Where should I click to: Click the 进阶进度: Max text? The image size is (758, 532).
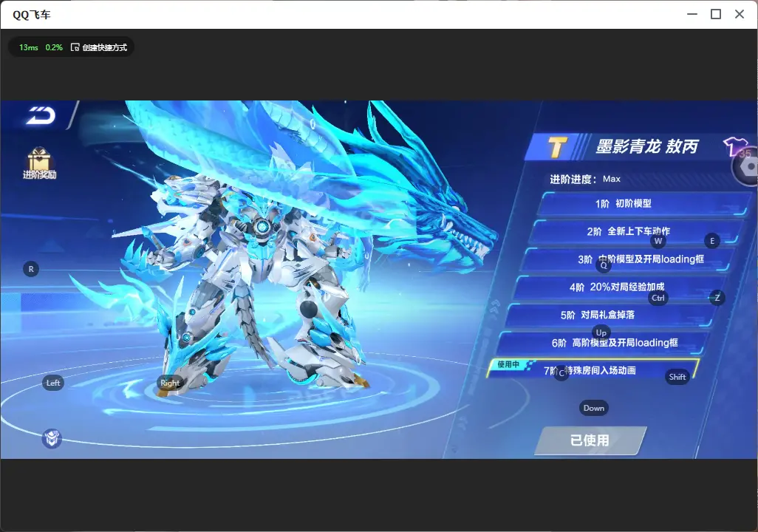[585, 180]
